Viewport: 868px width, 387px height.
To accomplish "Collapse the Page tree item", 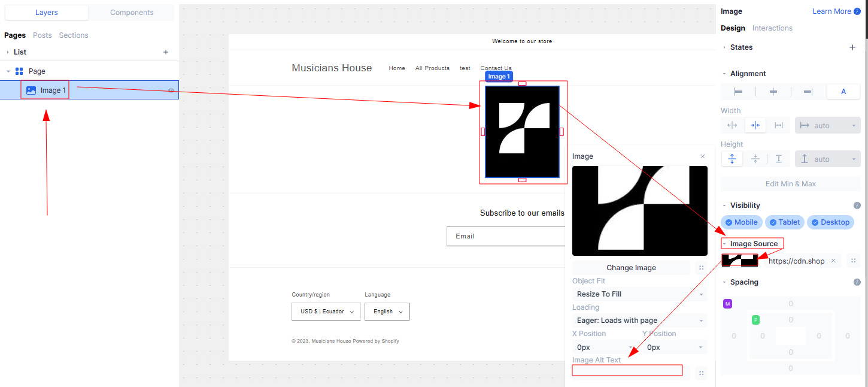I will point(8,71).
